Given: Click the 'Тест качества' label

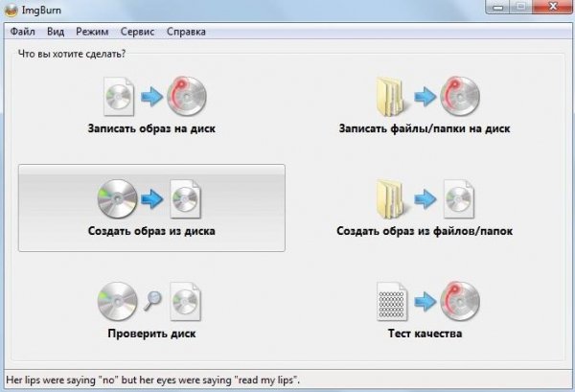Looking at the screenshot, I should (425, 334).
